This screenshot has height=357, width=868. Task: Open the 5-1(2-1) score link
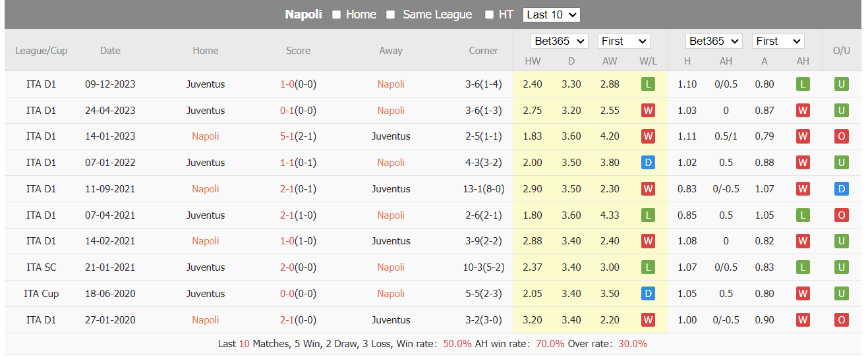298,136
